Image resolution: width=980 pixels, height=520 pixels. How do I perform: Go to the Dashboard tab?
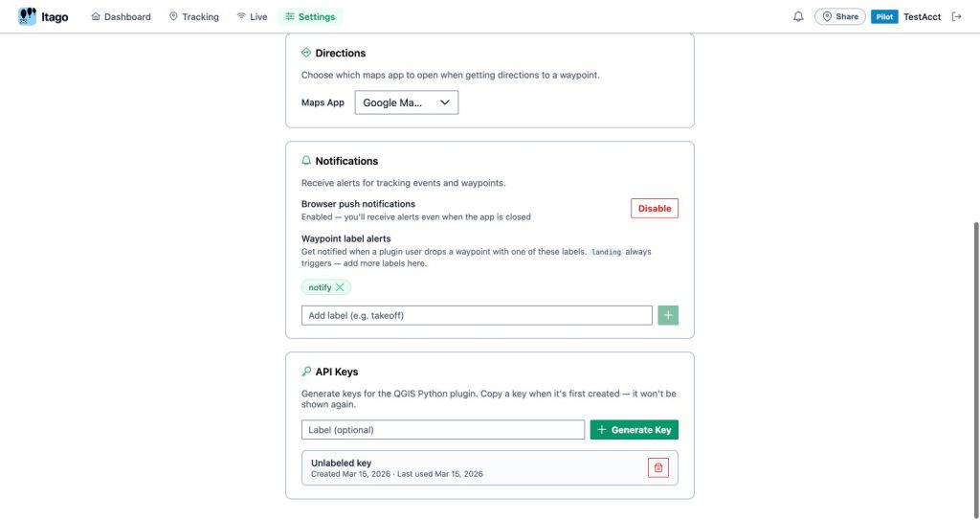(121, 16)
